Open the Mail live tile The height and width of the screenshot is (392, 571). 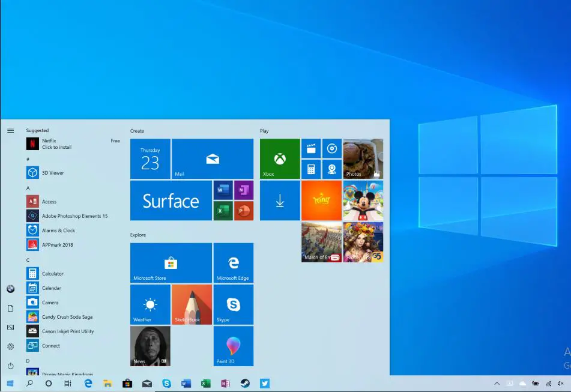(213, 158)
